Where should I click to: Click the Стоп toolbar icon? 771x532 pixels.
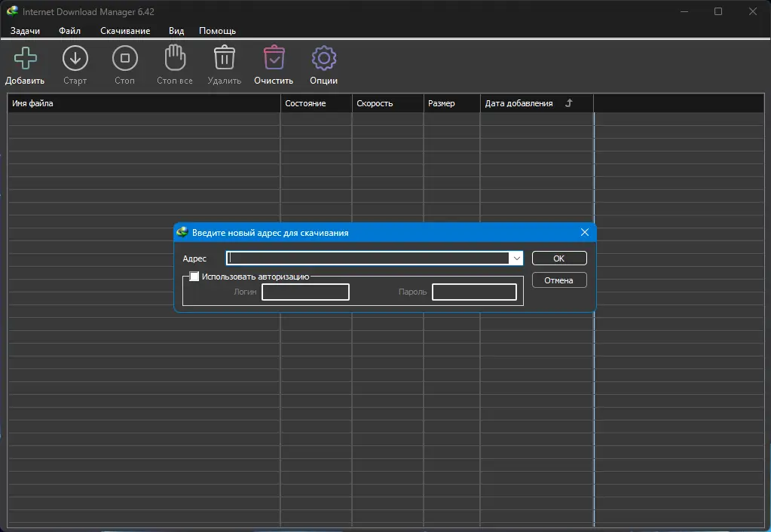(125, 58)
